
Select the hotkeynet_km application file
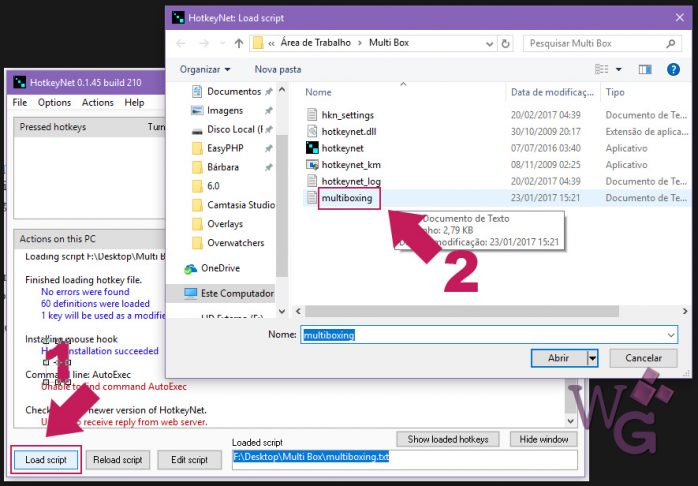[x=350, y=164]
